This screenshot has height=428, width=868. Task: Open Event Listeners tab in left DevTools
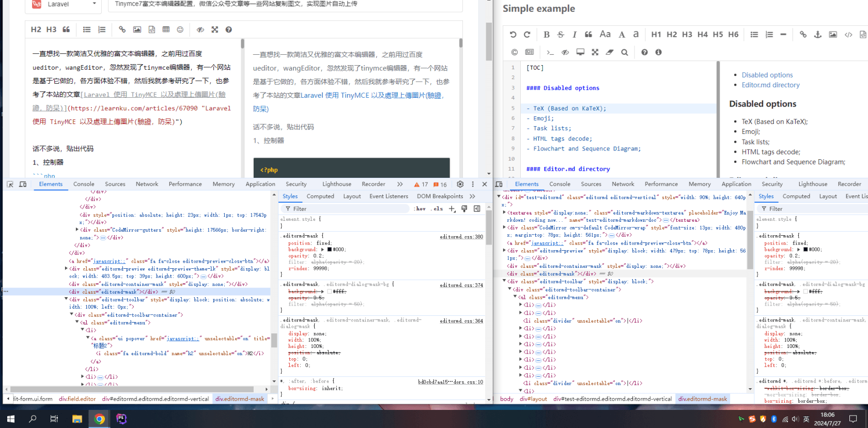pos(389,196)
